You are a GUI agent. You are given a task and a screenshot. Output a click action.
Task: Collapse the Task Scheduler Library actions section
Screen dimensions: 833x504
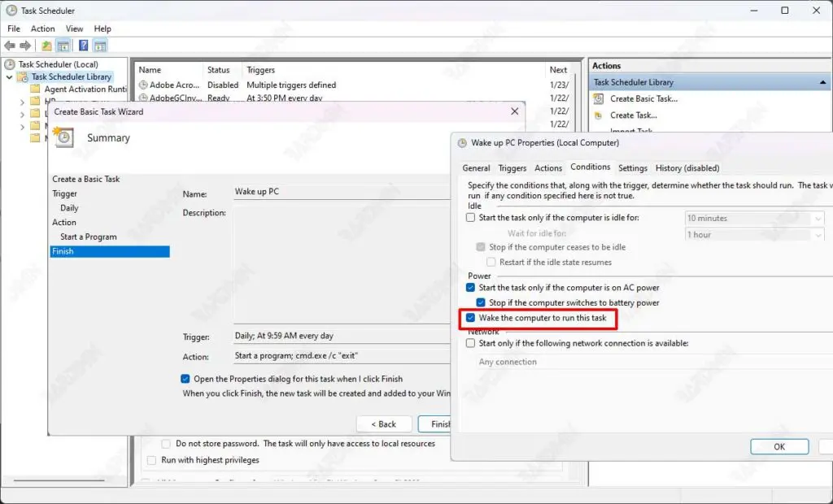point(822,82)
